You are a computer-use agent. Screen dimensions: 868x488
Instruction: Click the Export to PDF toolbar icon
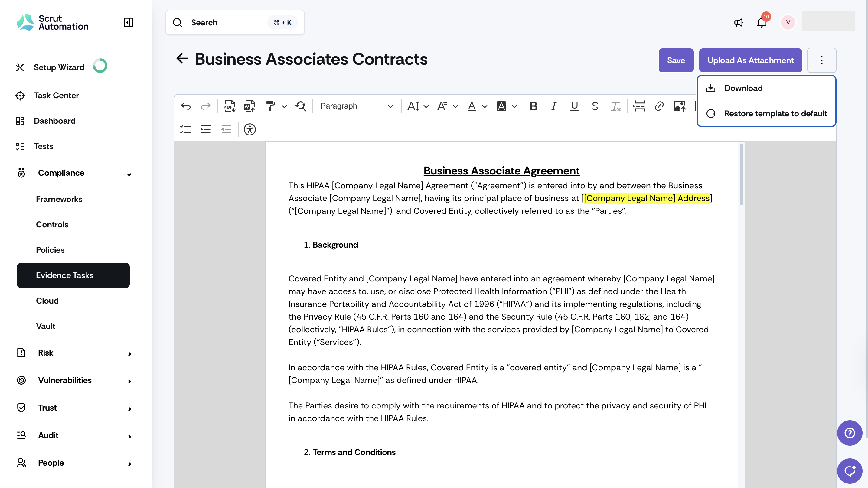(x=229, y=106)
